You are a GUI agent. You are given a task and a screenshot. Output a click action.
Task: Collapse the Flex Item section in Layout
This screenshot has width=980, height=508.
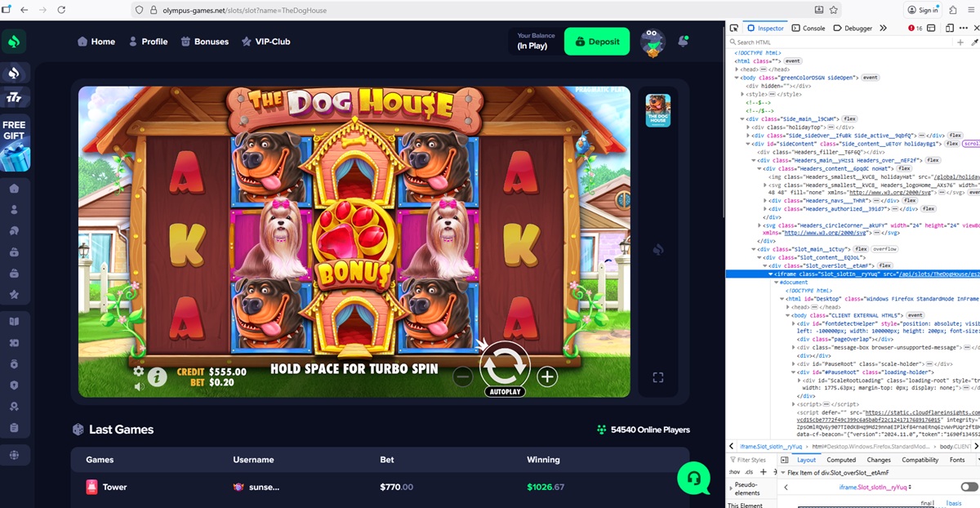(x=782, y=472)
